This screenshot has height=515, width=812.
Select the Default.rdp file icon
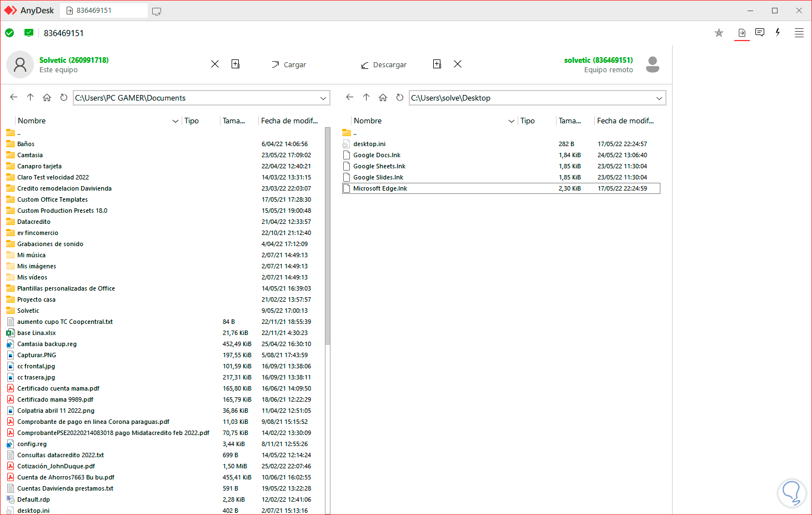(11, 499)
